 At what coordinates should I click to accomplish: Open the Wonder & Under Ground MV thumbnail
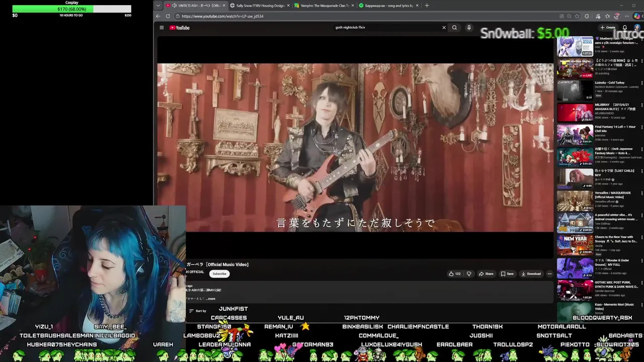pos(575,268)
